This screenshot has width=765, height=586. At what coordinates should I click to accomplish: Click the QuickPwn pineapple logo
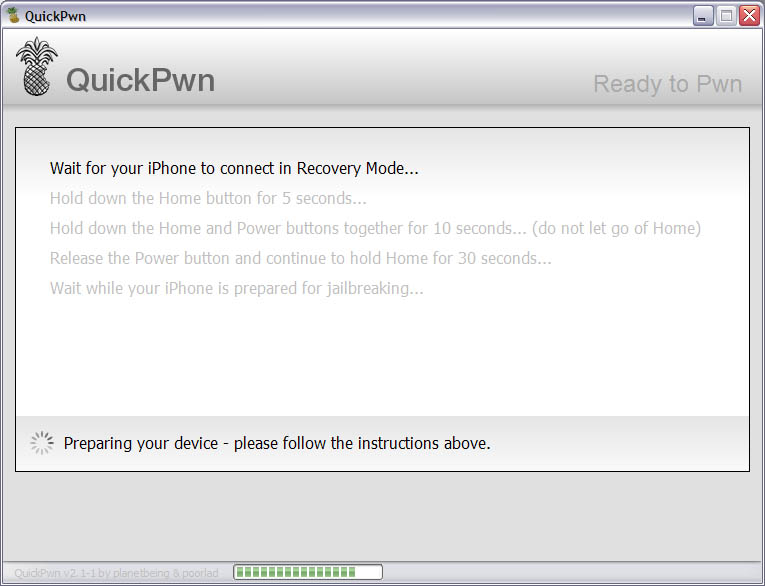(37, 66)
